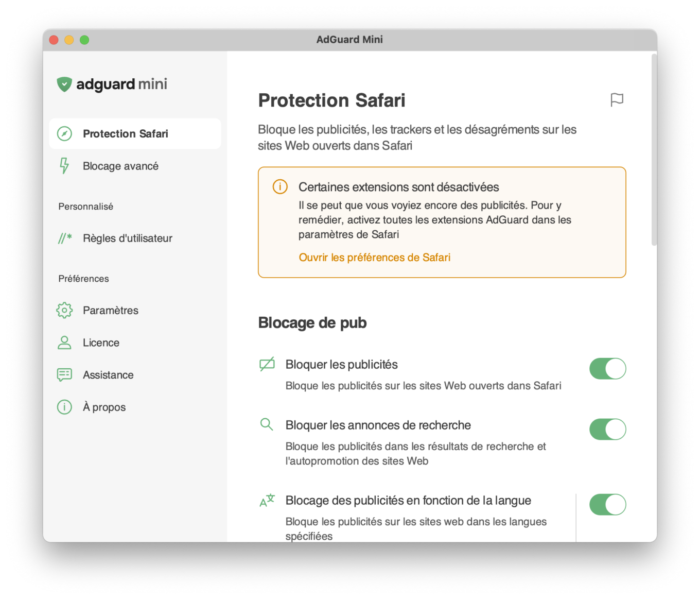The height and width of the screenshot is (599, 700).
Task: Click the lightning bolt Blocage avancé icon
Action: click(x=64, y=166)
